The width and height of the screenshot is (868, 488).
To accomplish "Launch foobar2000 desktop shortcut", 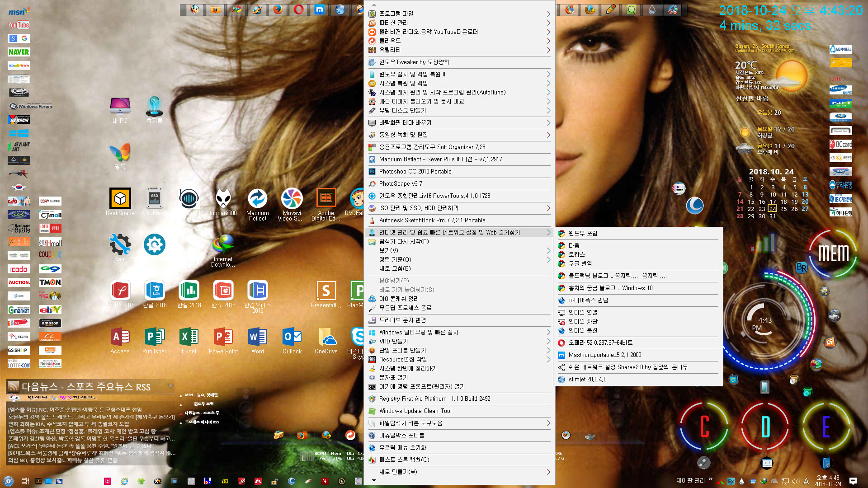I will pyautogui.click(x=223, y=202).
